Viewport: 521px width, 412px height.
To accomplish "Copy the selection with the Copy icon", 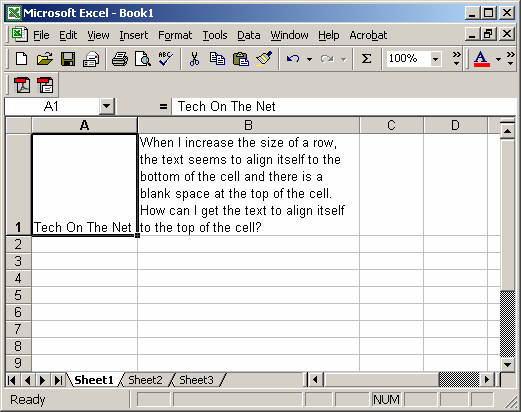I will coord(217,59).
